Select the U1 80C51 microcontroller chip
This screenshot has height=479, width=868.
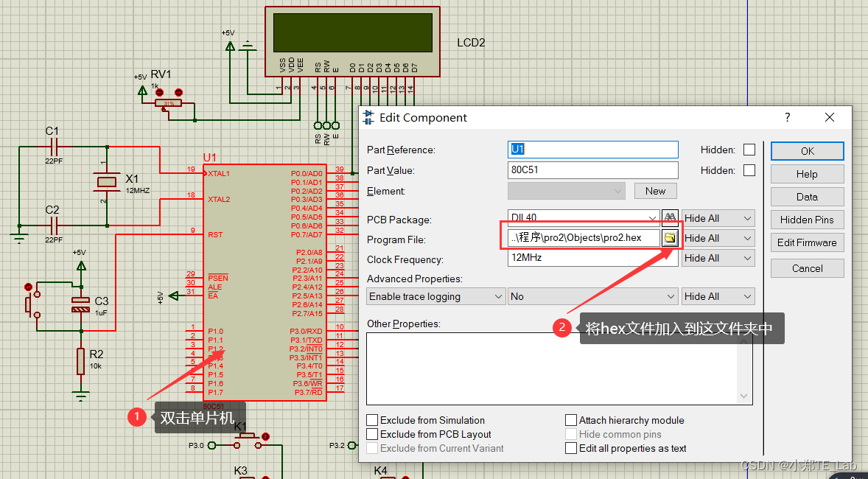click(x=265, y=282)
